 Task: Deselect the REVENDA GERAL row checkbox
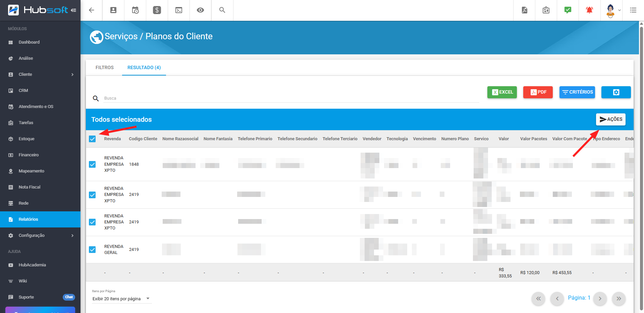coord(92,250)
